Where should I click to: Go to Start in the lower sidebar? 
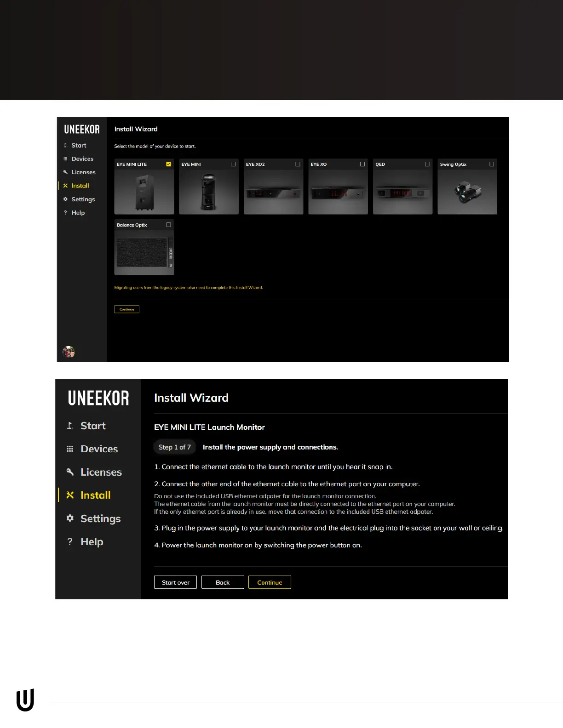click(93, 426)
